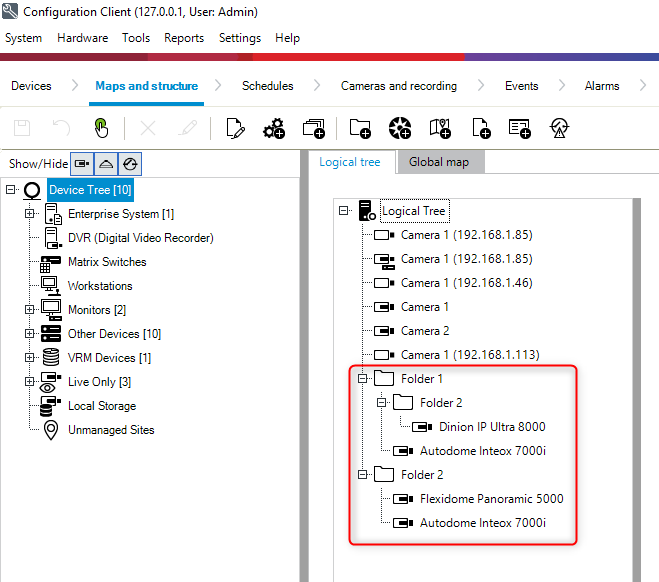
Task: Click the double-gear add icon in toolbar
Action: tap(274, 128)
